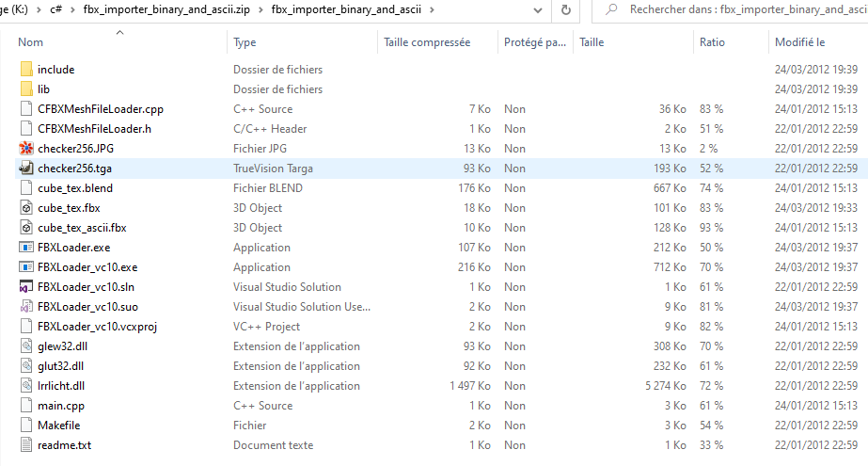Select file name FBXLoader_vc10.vcxproj
This screenshot has width=868, height=466.
coord(98,327)
